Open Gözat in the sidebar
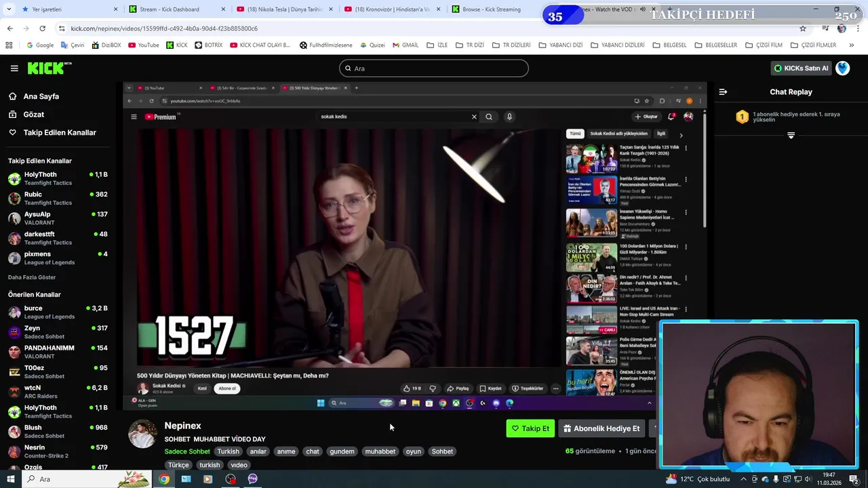The height and width of the screenshot is (488, 868). point(34,115)
